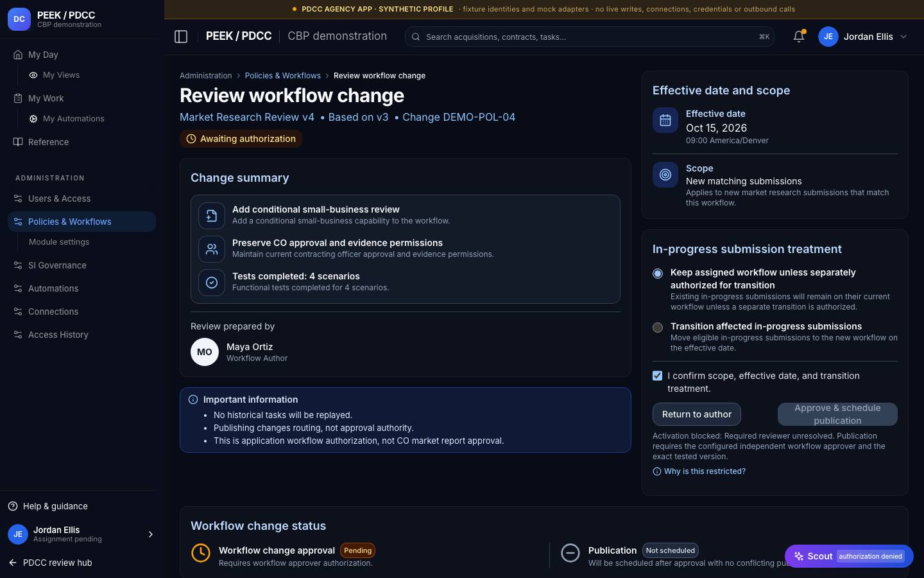Open Help & guidance
The height and width of the screenshot is (578, 924).
[x=55, y=506]
